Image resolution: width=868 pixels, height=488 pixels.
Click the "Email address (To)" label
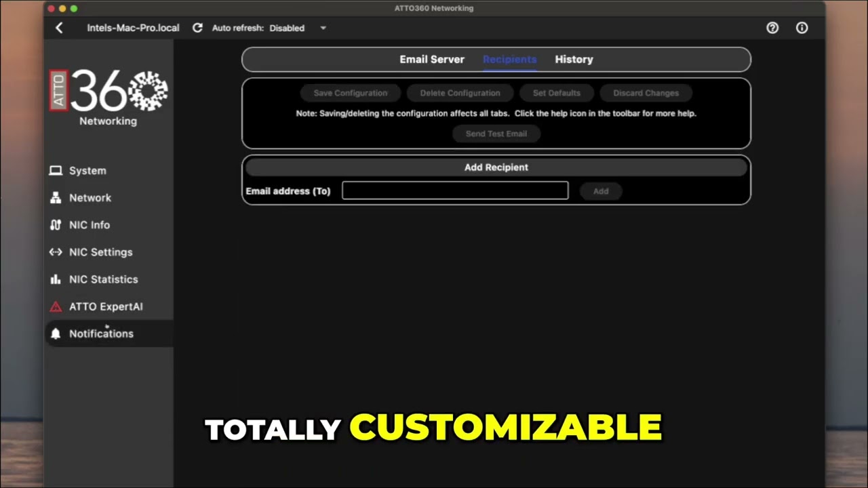click(x=288, y=191)
